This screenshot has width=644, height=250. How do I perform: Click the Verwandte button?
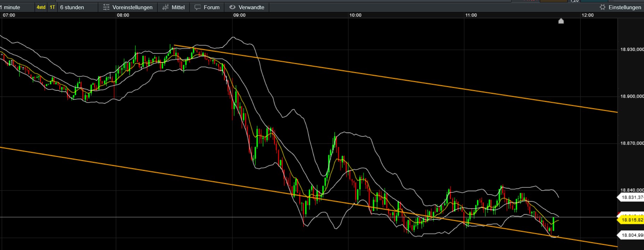[x=251, y=7]
